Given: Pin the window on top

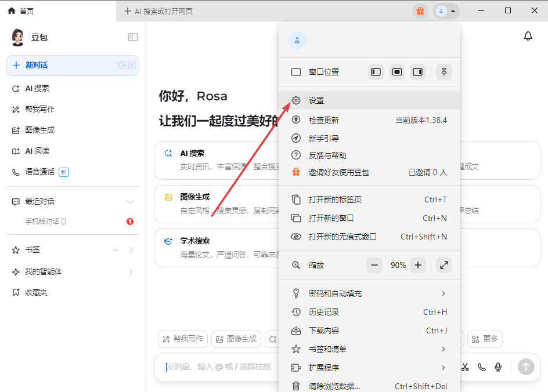Looking at the screenshot, I should 444,72.
